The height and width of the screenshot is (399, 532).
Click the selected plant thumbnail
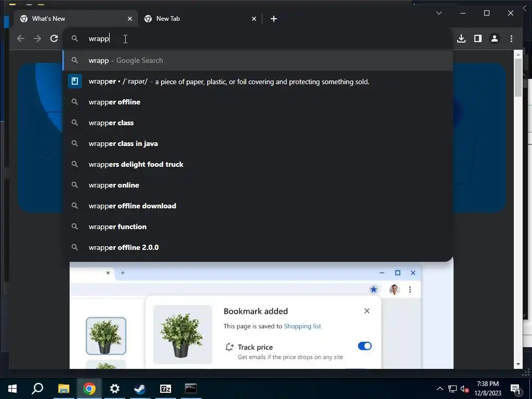tap(106, 336)
